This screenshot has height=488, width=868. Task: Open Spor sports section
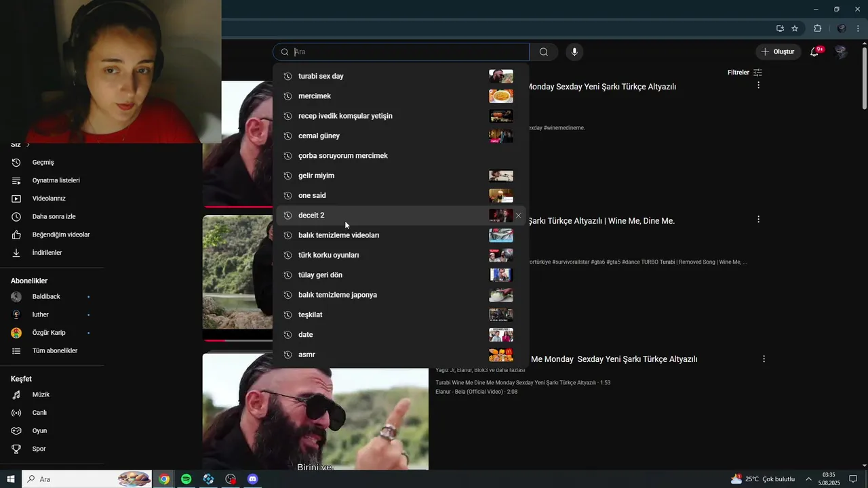pos(39,449)
